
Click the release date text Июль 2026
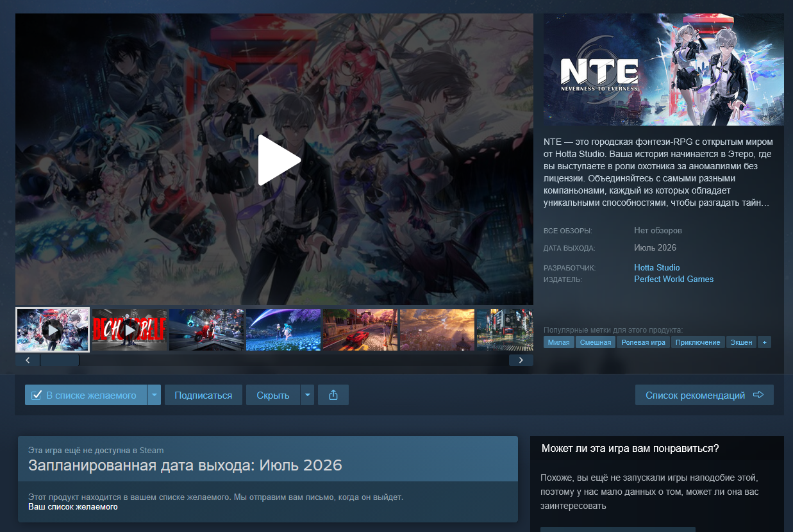(x=655, y=247)
